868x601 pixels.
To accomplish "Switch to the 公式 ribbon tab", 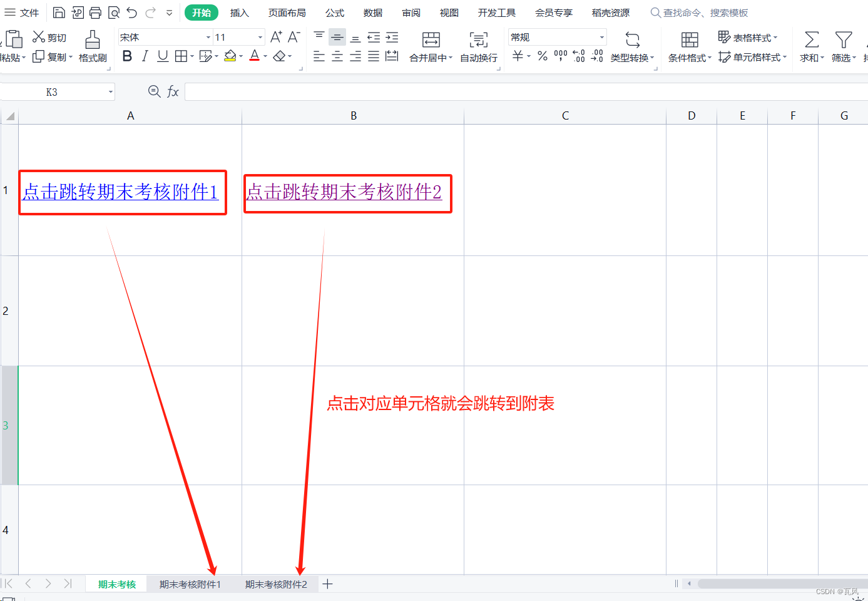I will click(x=335, y=13).
